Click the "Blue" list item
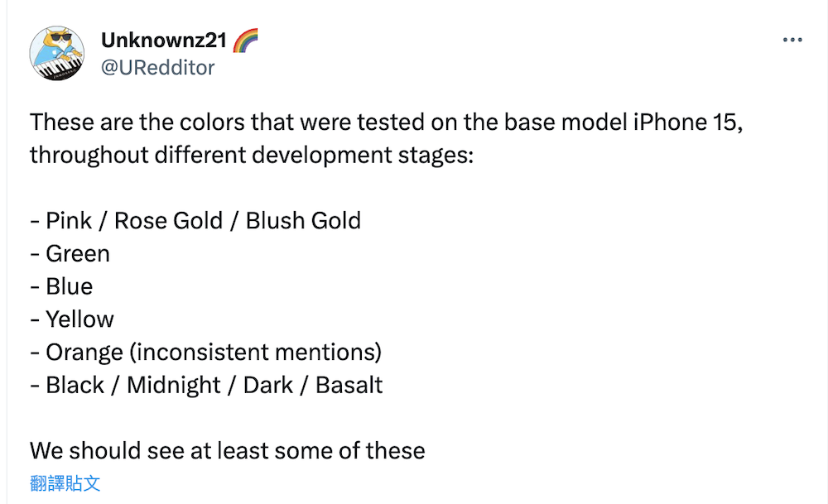828x504 pixels. 69,286
